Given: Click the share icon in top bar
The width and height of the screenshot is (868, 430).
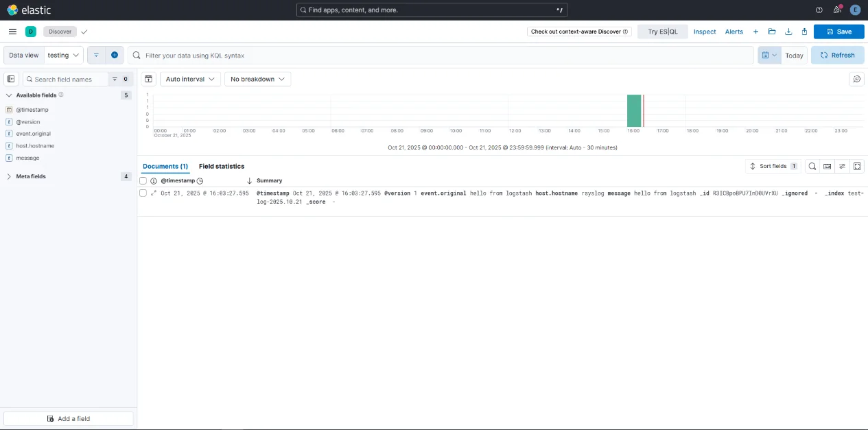Looking at the screenshot, I should tap(804, 32).
